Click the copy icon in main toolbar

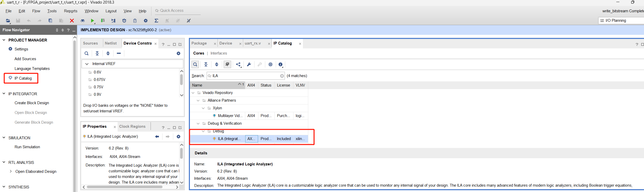pyautogui.click(x=50, y=21)
